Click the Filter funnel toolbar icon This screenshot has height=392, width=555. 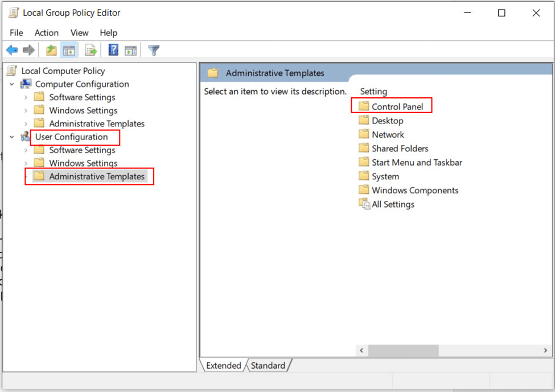coord(153,51)
